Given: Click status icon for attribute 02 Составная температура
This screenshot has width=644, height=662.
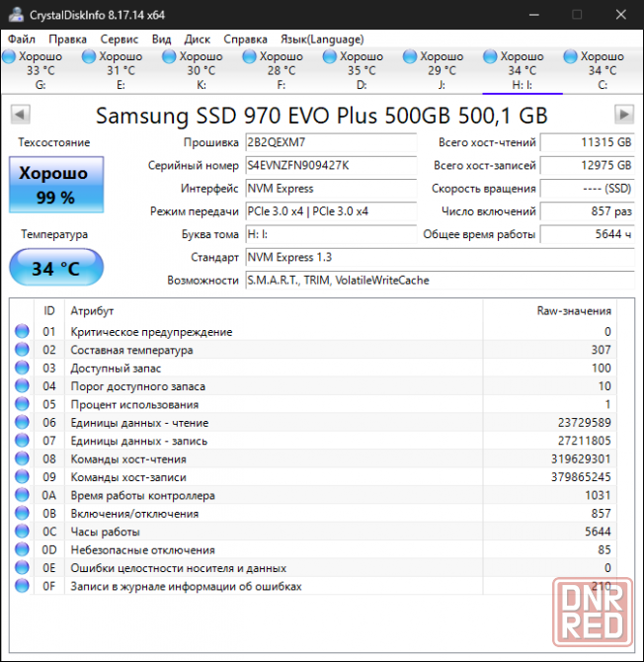Looking at the screenshot, I should pyautogui.click(x=22, y=349).
